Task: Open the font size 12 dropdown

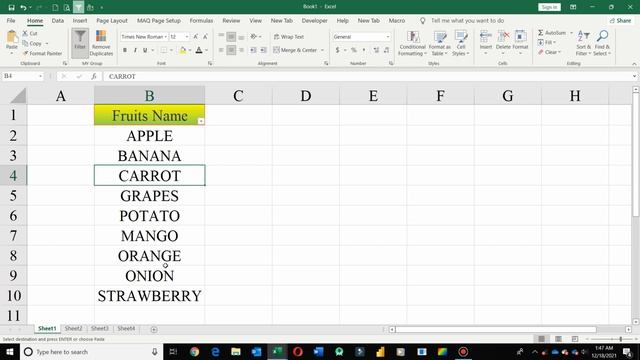Action: [187, 37]
